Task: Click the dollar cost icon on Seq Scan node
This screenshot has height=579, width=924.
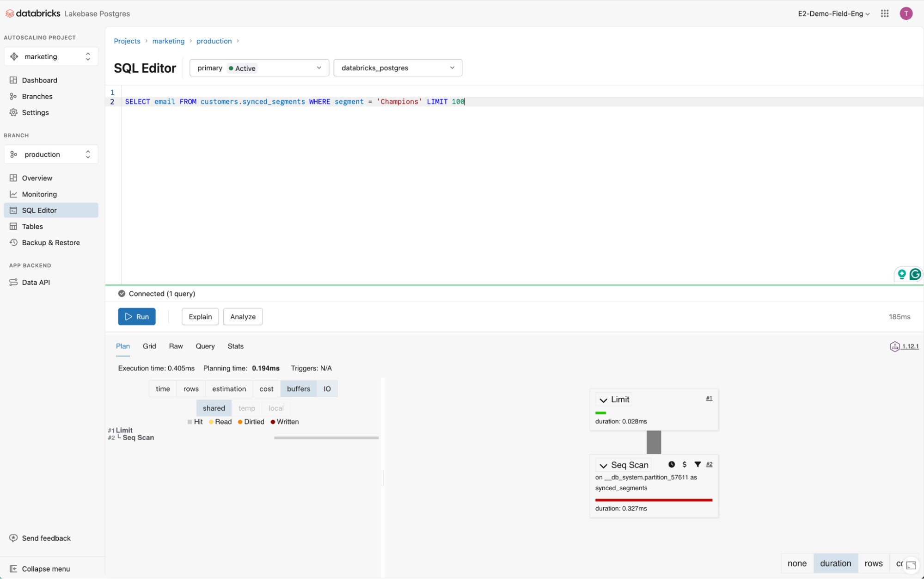Action: [x=684, y=464]
